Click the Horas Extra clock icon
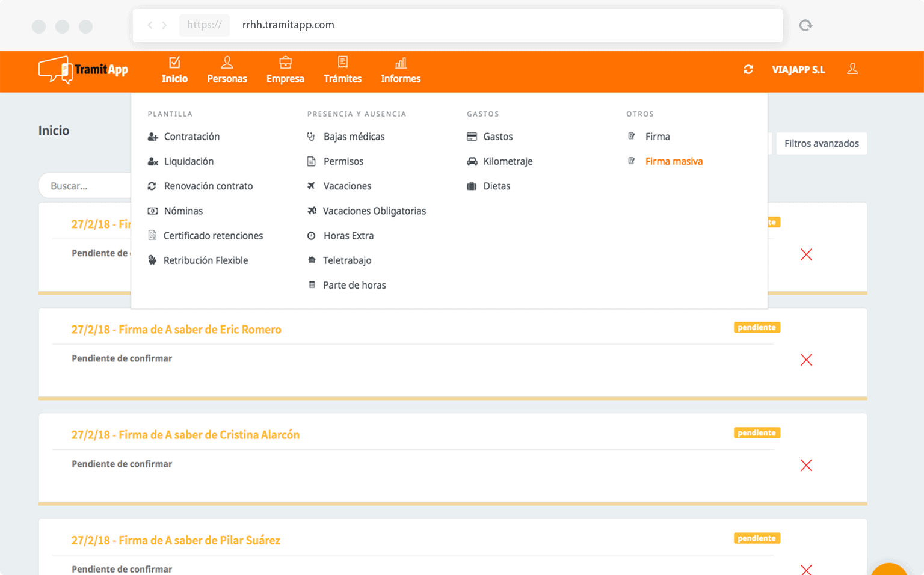This screenshot has height=575, width=924. (311, 236)
